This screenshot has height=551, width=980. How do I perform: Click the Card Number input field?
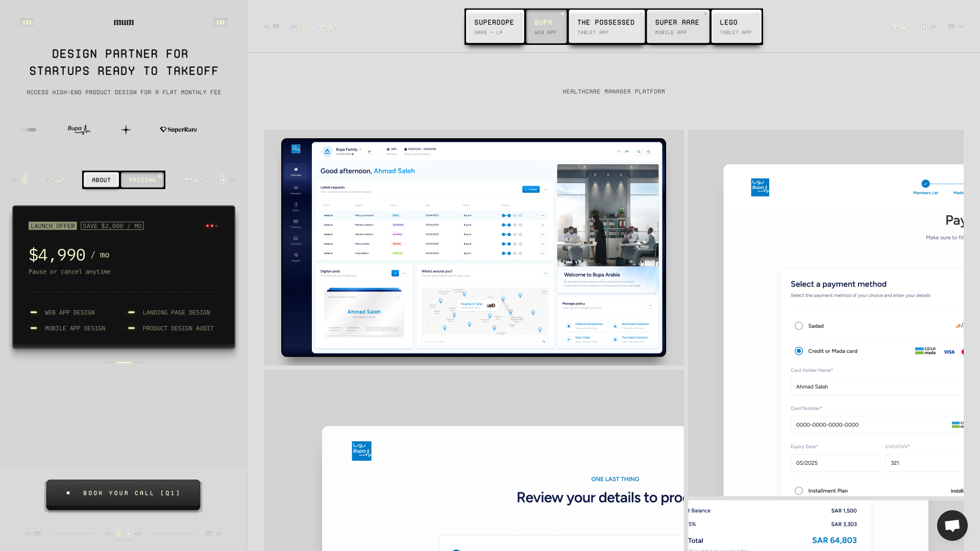877,424
